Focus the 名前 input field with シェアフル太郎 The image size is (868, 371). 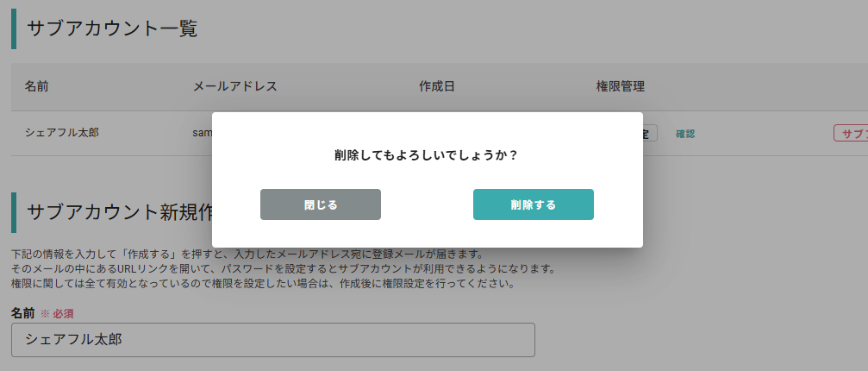tap(272, 340)
